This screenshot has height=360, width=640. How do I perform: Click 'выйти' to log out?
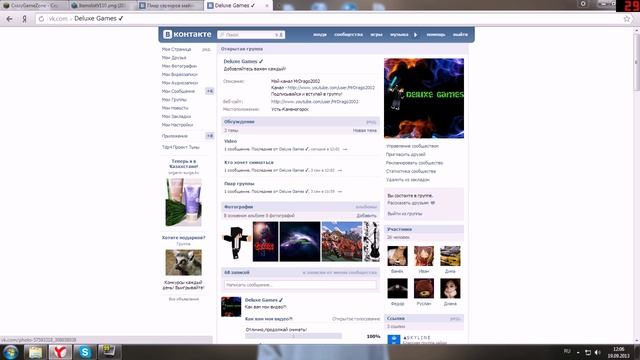tap(460, 35)
